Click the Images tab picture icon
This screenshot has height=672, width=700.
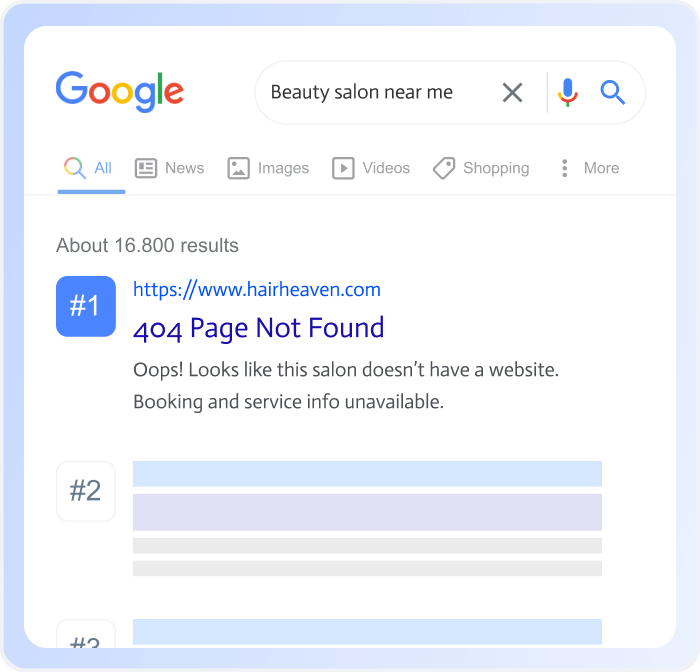tap(238, 168)
